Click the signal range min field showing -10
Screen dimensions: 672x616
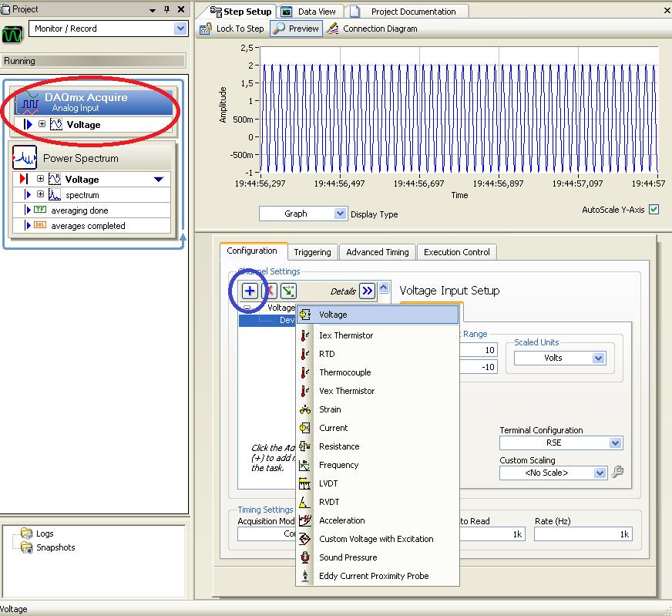479,367
